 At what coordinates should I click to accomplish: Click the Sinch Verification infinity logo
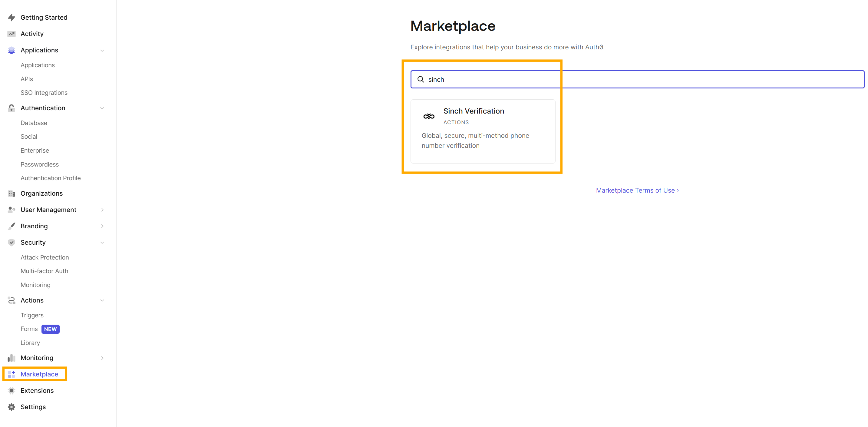tap(429, 116)
